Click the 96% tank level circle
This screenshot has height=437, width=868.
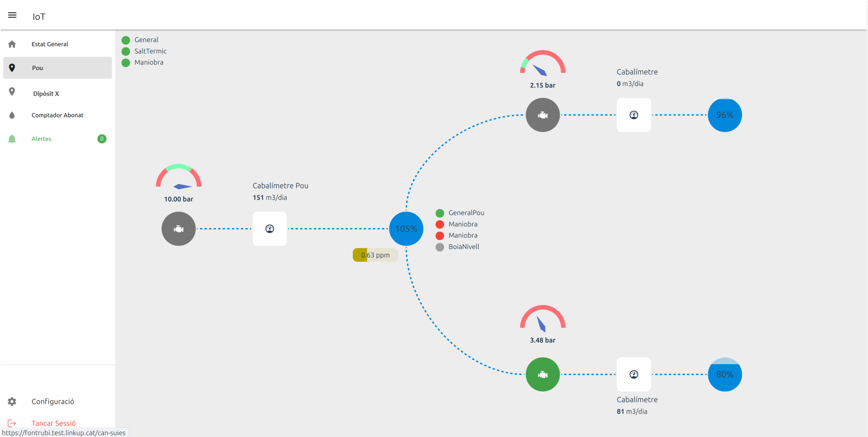point(725,115)
